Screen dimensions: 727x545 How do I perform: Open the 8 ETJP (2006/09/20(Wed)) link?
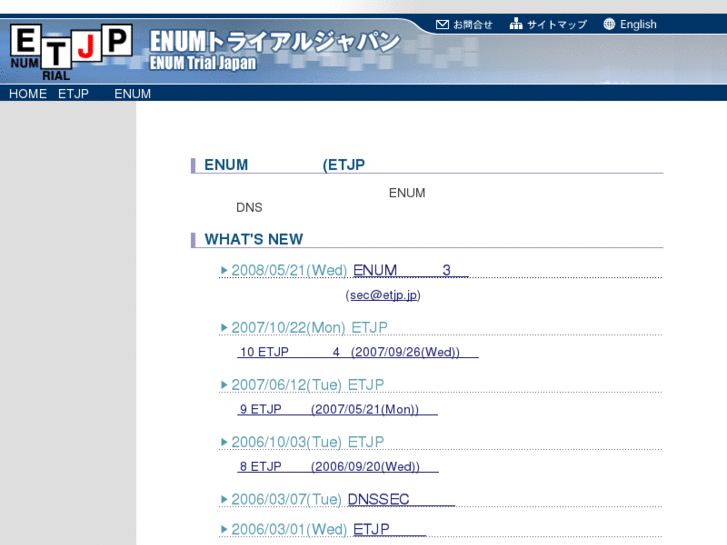pyautogui.click(x=338, y=467)
